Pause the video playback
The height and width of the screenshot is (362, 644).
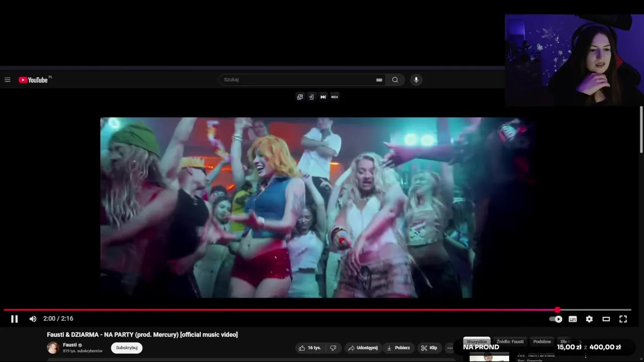[x=14, y=319]
